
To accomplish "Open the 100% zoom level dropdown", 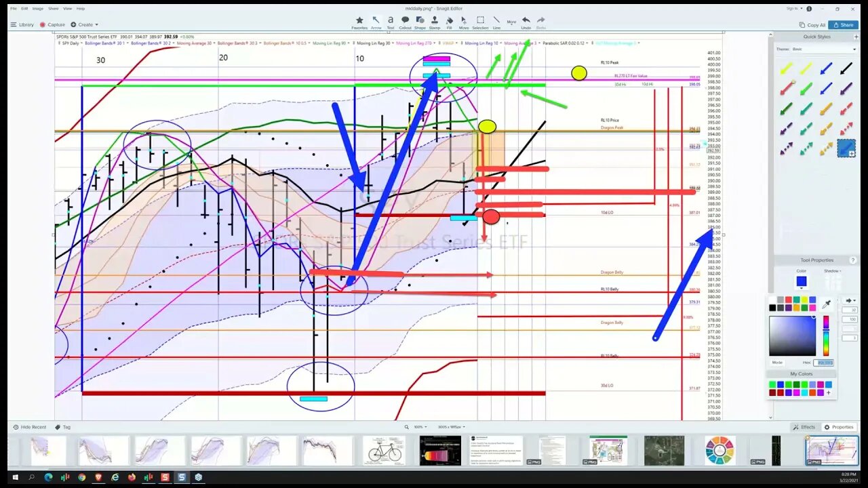I will (420, 427).
